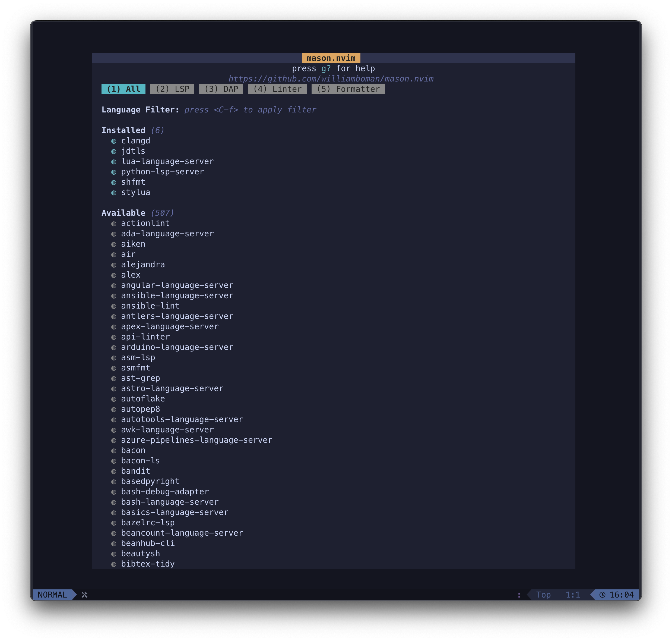Click the icon beside apex-language-server
The height and width of the screenshot is (641, 672).
click(x=114, y=327)
